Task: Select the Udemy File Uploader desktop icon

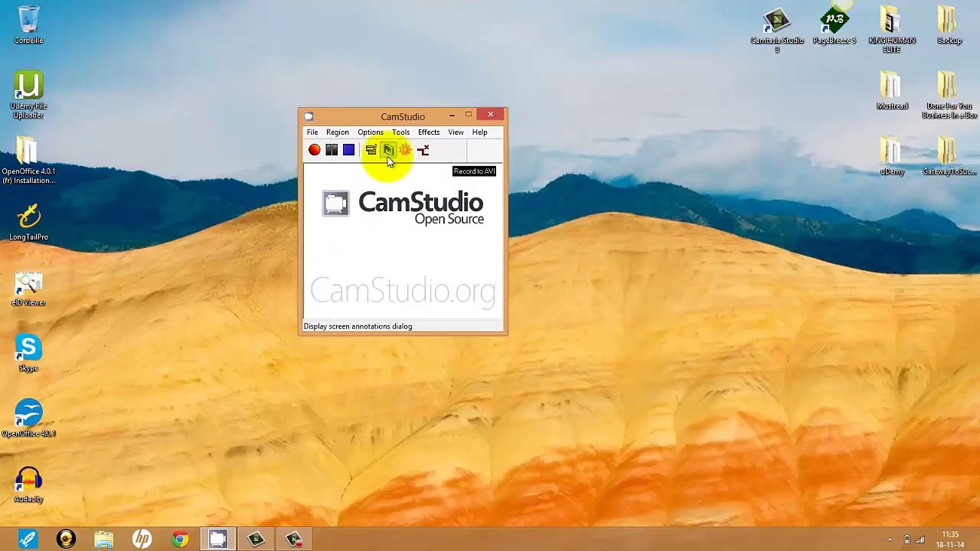Action: coord(28,95)
